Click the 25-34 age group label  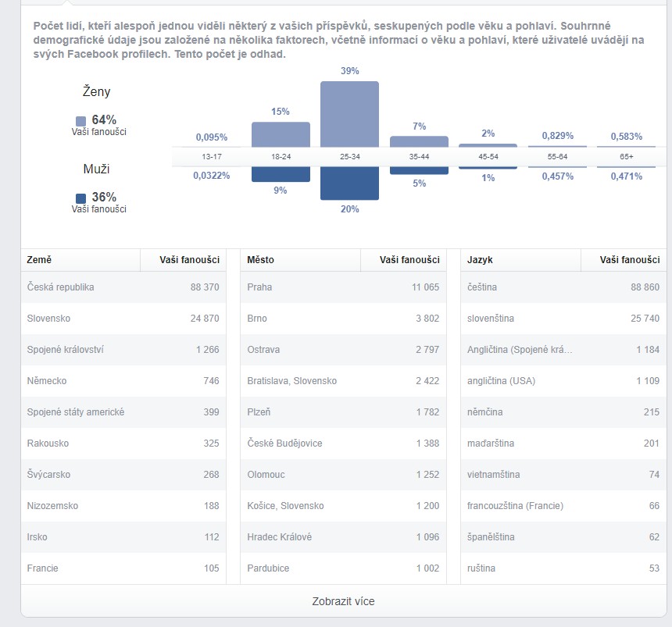(350, 157)
